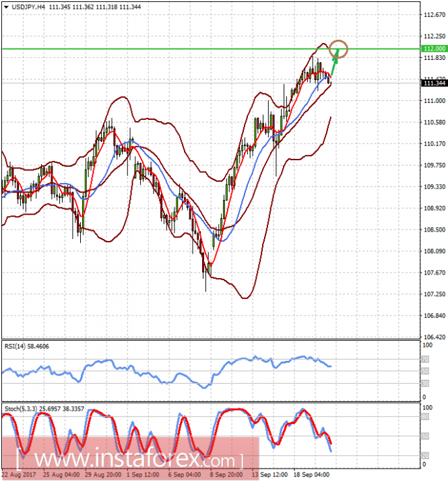Click the Stochastic 20 level marker
Screen dimensions: 448x482
(425, 455)
